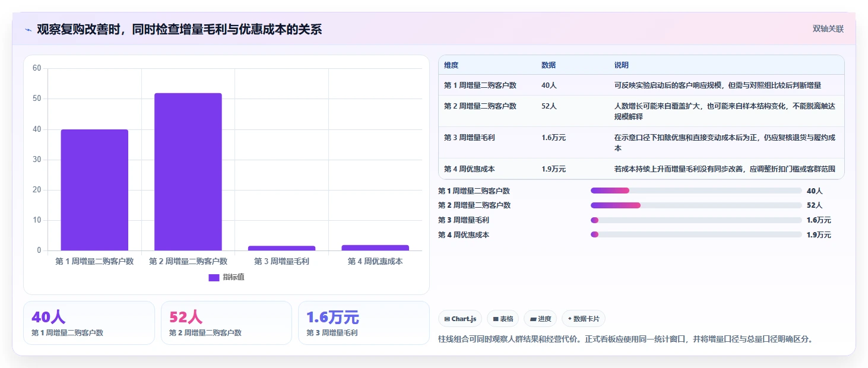Click the 第 2 周增量二购客户数 x-axis label
This screenshot has height=368, width=868.
[x=188, y=261]
